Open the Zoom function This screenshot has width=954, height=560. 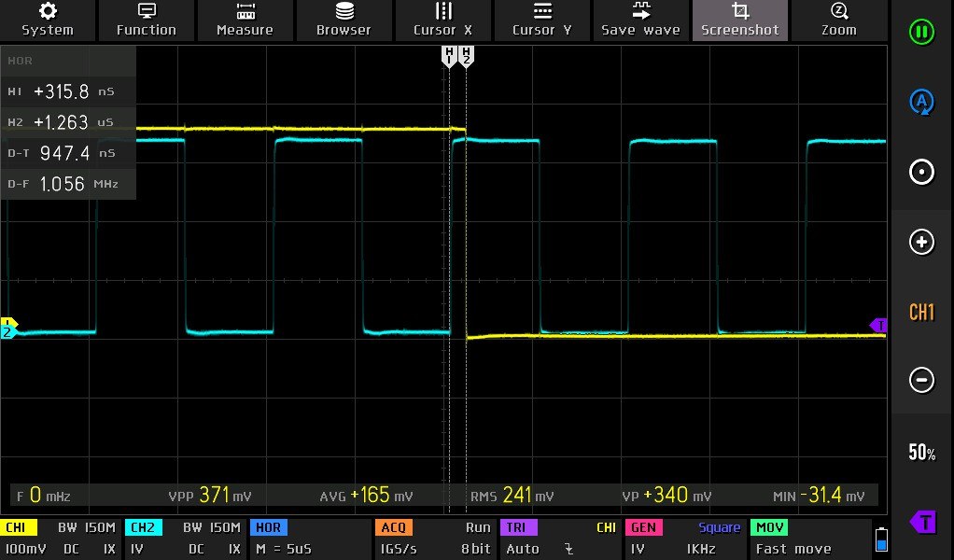coord(839,20)
